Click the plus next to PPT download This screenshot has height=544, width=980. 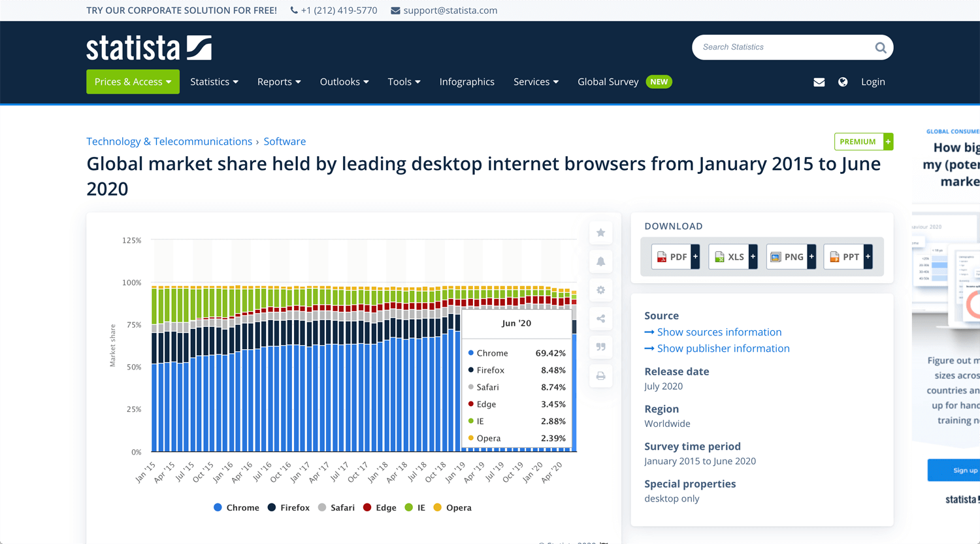(868, 257)
